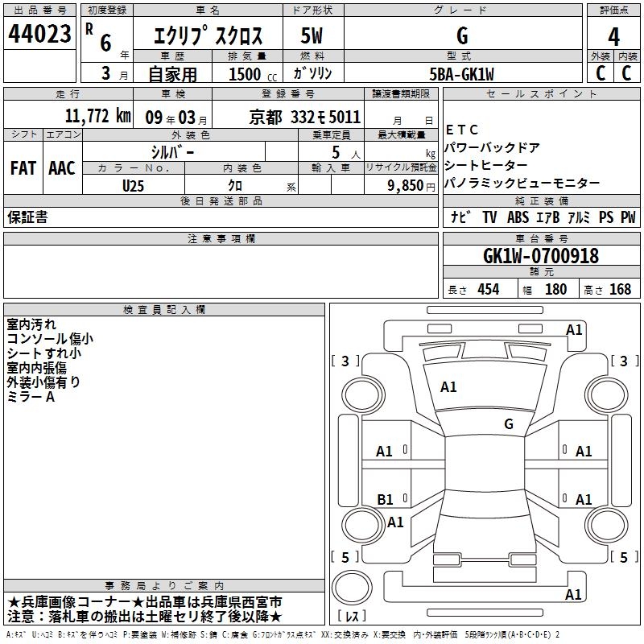Click the FAT shift type value
Image resolution: width=644 pixels, height=644 pixels.
[x=23, y=168]
